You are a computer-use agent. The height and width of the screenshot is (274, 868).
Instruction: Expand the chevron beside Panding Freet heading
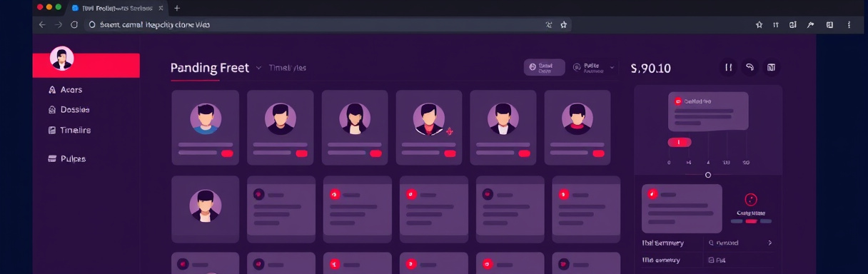click(258, 68)
